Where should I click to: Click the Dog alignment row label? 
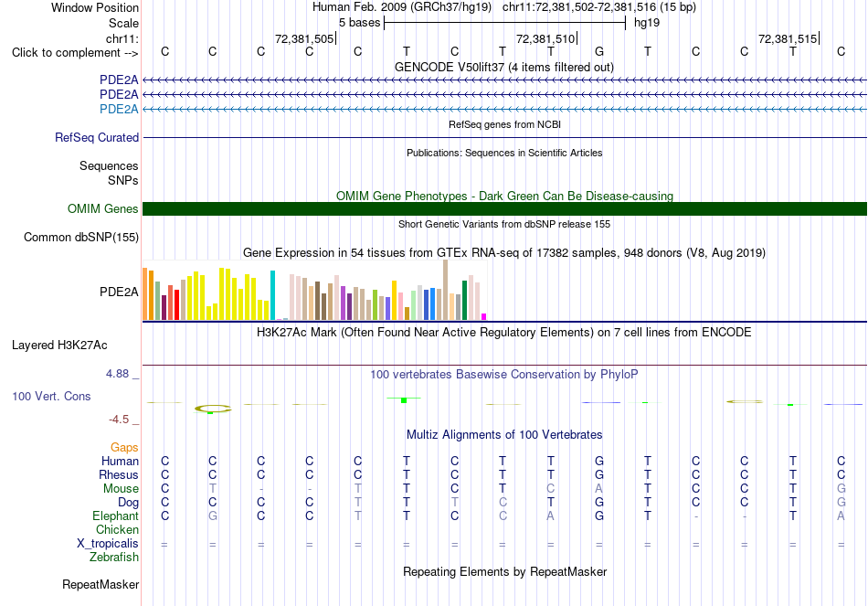[129, 503]
